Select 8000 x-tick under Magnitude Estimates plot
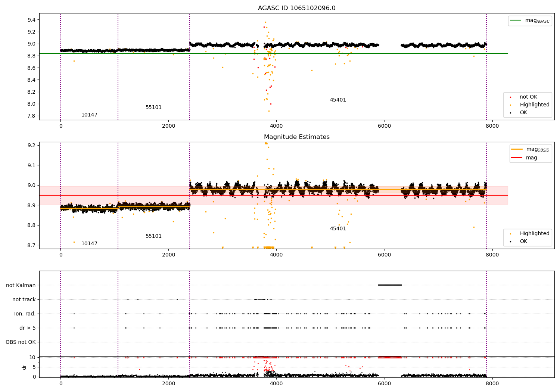560x392 pixels. coord(492,255)
